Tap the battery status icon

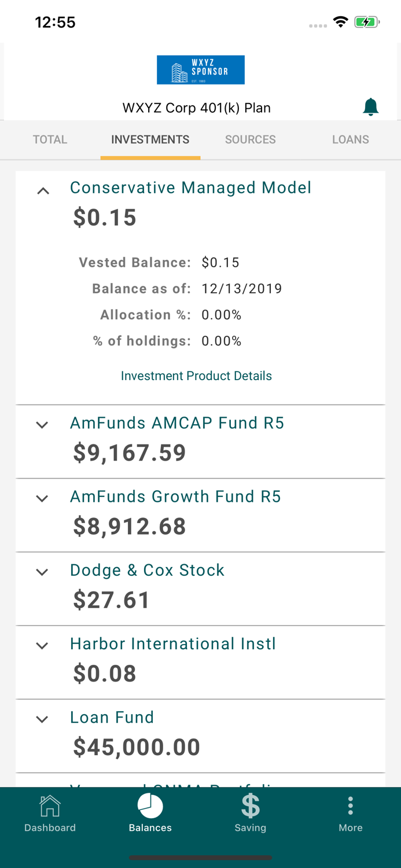[x=366, y=23]
